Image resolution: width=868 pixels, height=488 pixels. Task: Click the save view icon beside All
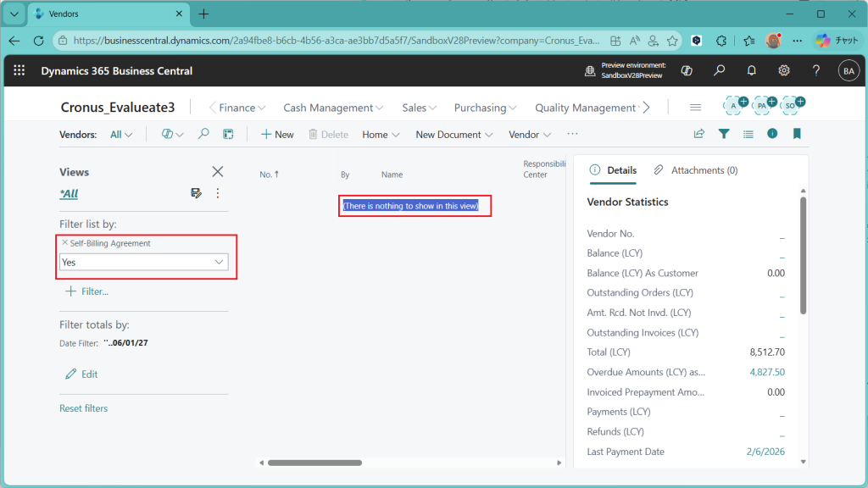tap(197, 193)
